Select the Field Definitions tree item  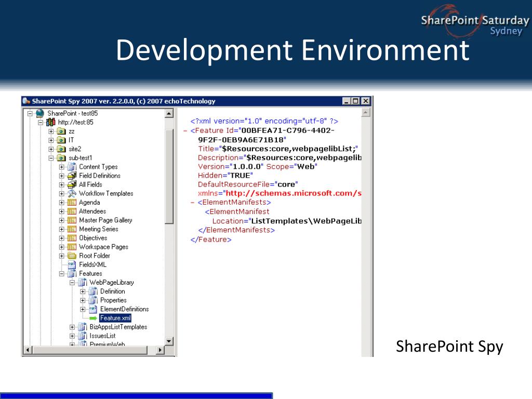[100, 176]
